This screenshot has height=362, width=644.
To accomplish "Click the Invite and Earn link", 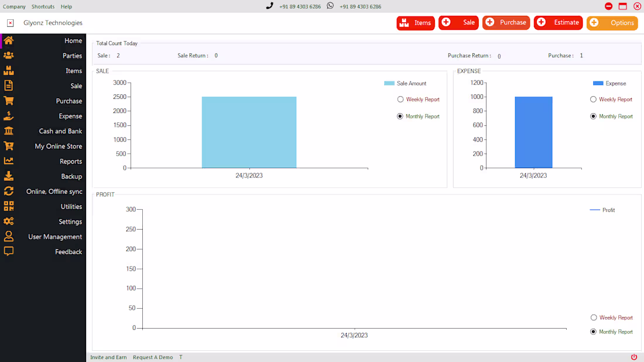I will pyautogui.click(x=108, y=357).
